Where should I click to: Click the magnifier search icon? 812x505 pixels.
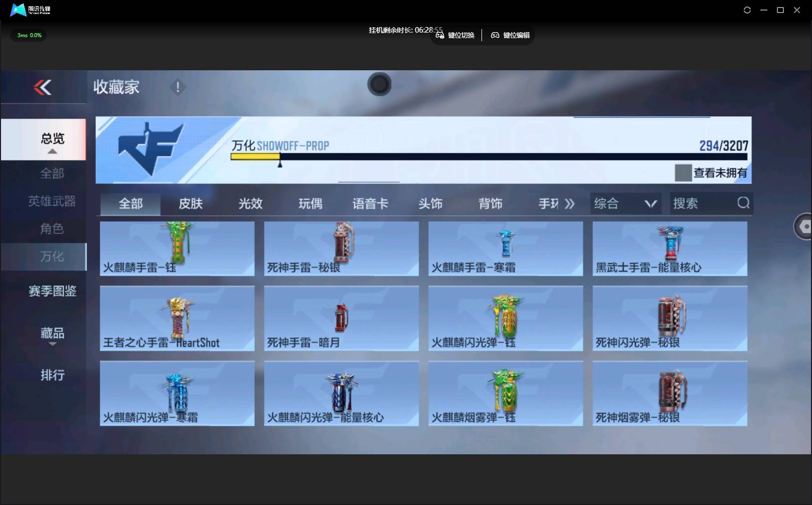(743, 203)
